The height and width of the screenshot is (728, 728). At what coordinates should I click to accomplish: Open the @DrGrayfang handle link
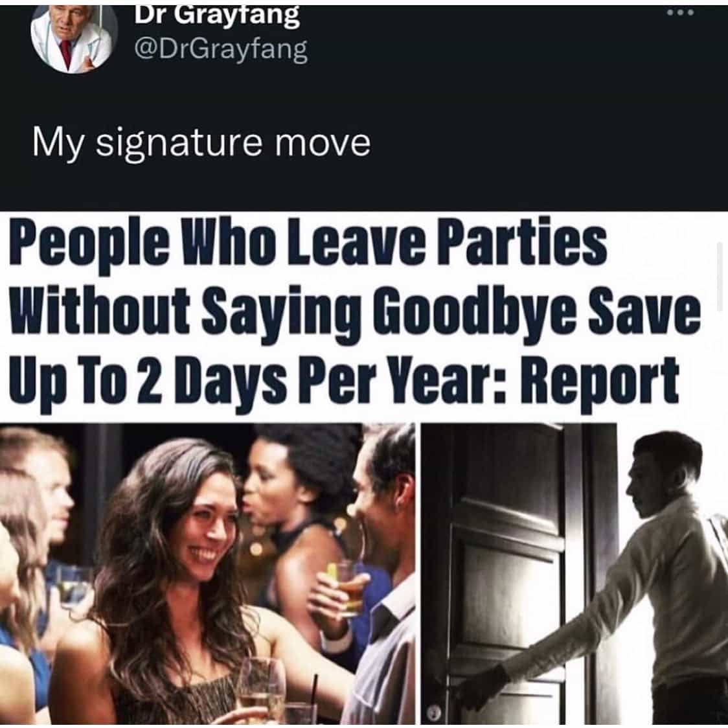220,49
